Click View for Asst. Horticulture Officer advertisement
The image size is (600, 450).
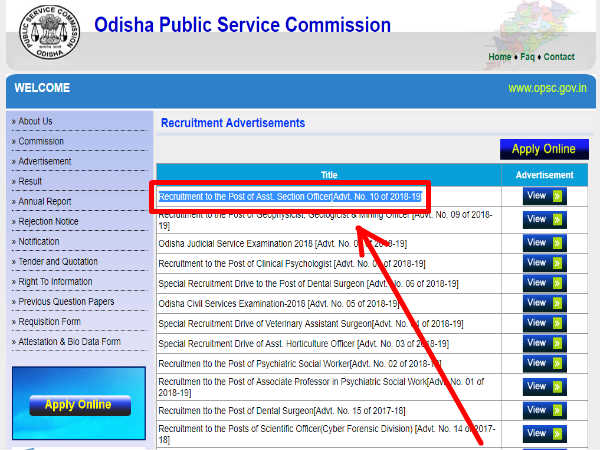pyautogui.click(x=544, y=343)
